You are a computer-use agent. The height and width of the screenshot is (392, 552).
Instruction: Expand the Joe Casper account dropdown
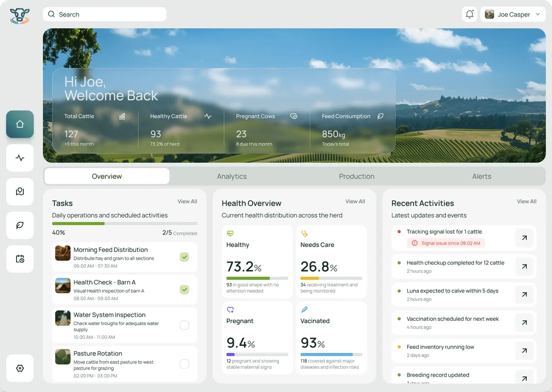point(537,14)
